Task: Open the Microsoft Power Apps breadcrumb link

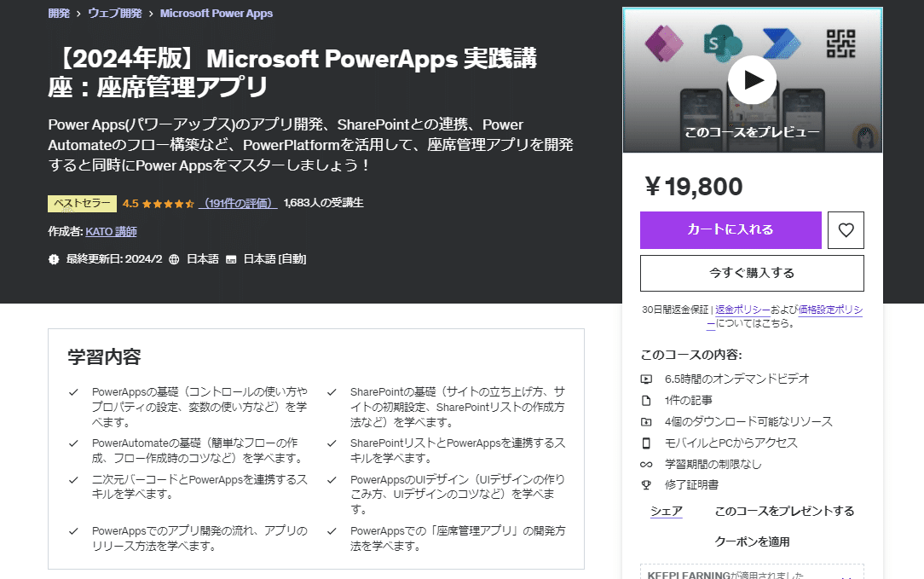Action: pos(217,13)
